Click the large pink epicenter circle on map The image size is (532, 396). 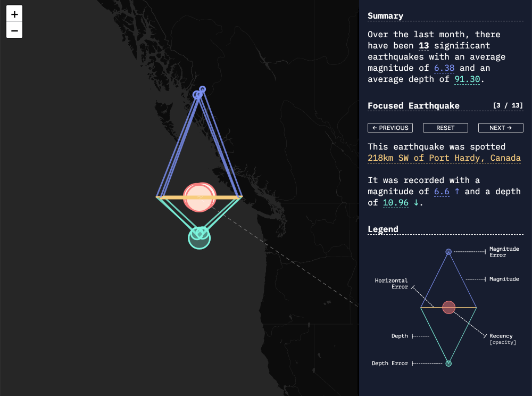click(199, 197)
